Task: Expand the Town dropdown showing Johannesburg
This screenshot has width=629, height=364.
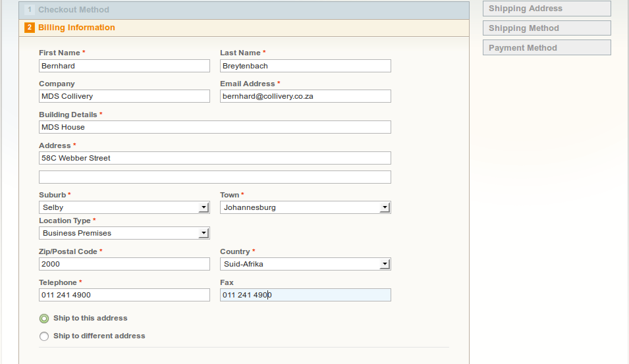Action: pos(305,207)
